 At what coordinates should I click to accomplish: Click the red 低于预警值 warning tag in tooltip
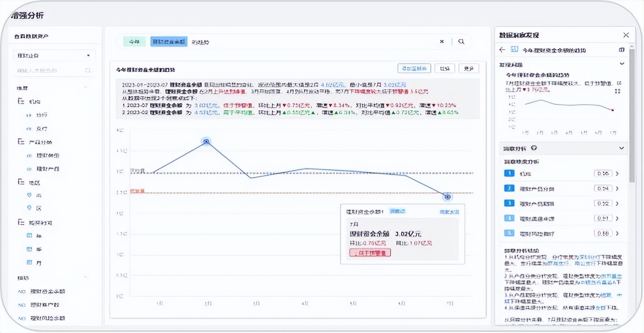tap(370, 252)
